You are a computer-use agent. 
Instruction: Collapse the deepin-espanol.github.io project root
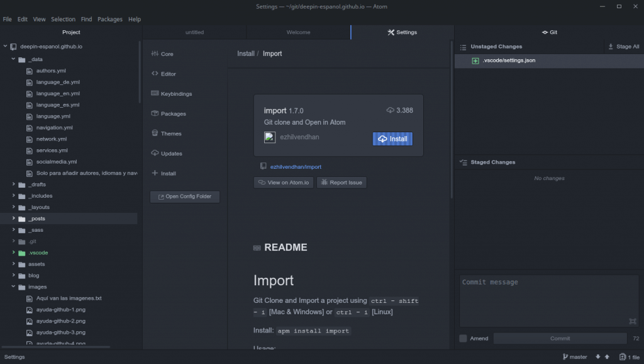click(x=5, y=46)
